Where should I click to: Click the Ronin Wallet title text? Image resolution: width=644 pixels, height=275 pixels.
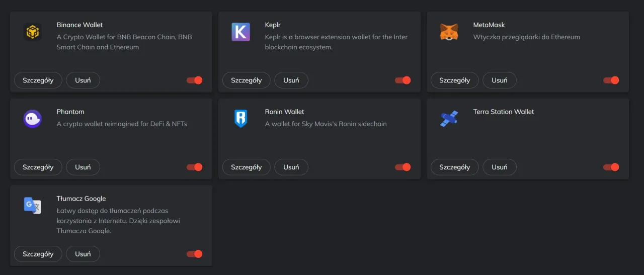click(285, 112)
